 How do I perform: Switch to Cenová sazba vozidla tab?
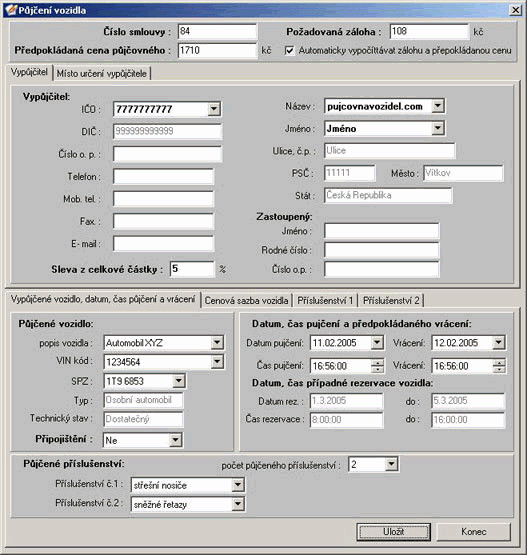(246, 301)
